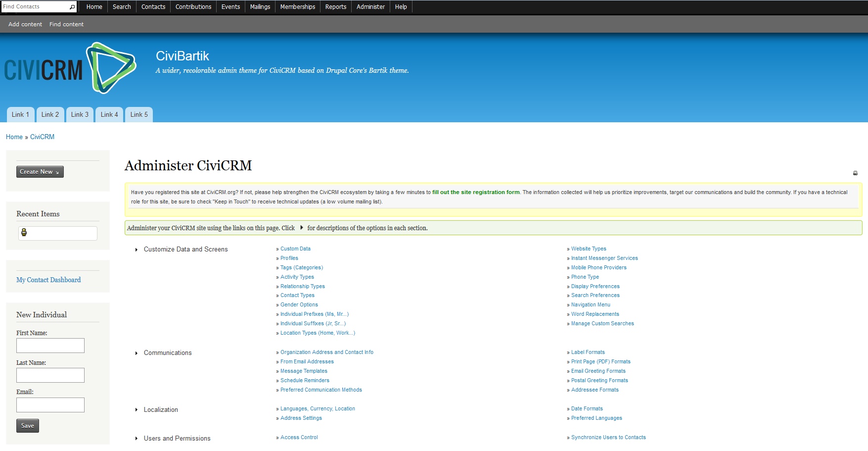Click the printer icon beside the page title
Image resolution: width=868 pixels, height=451 pixels.
click(855, 173)
